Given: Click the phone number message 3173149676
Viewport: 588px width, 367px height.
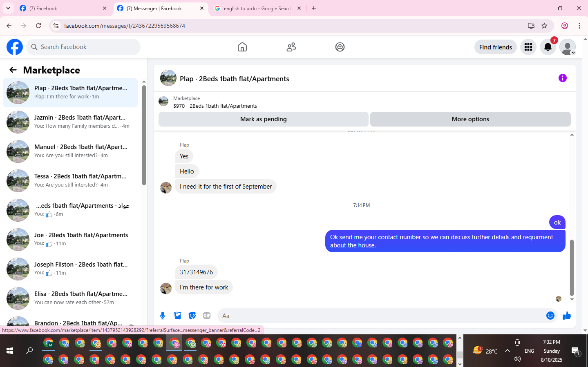Looking at the screenshot, I should pos(196,272).
